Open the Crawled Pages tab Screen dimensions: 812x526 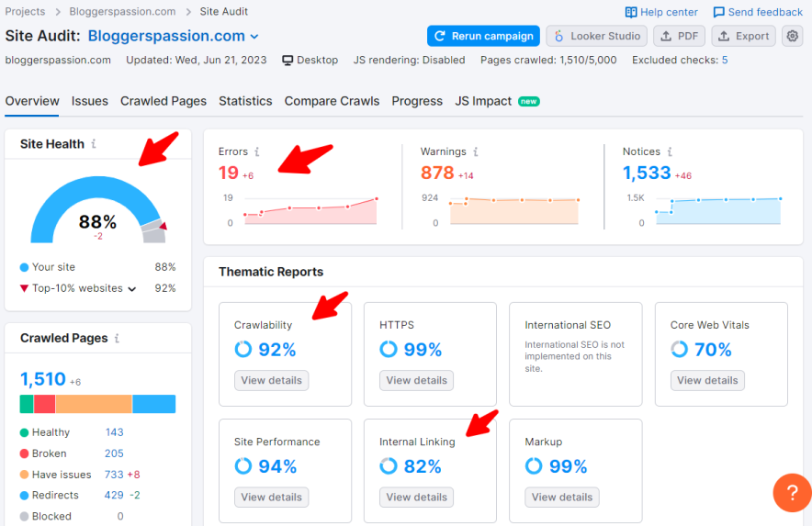click(164, 101)
